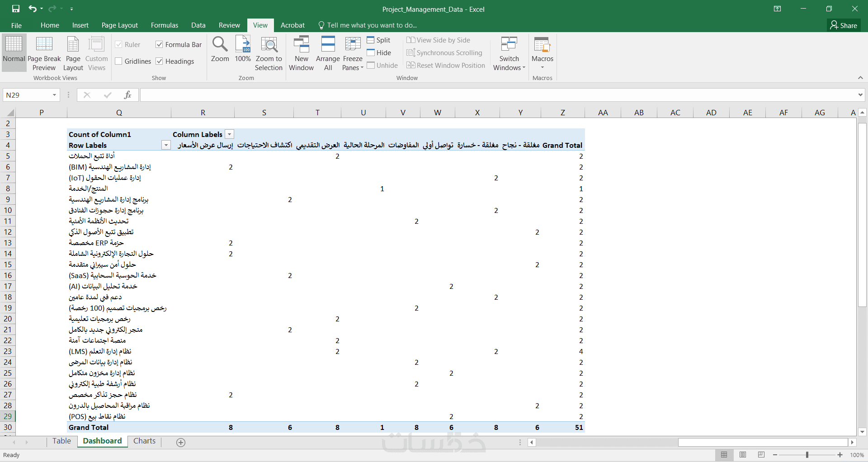
Task: Click the zoom slider handle
Action: 807,455
